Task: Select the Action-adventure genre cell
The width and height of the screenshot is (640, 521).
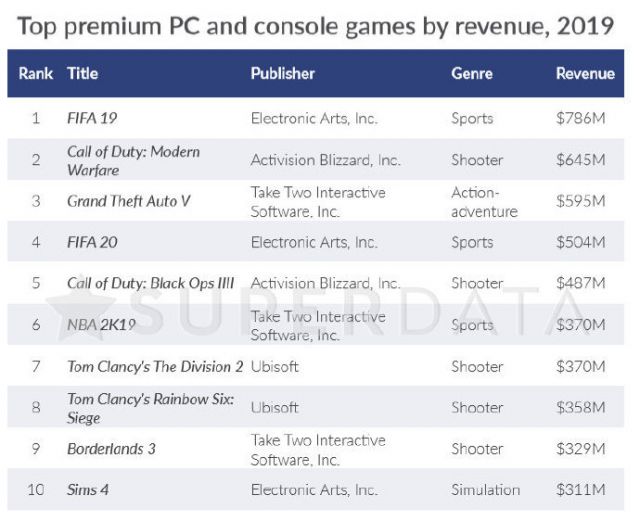Action: coord(485,201)
